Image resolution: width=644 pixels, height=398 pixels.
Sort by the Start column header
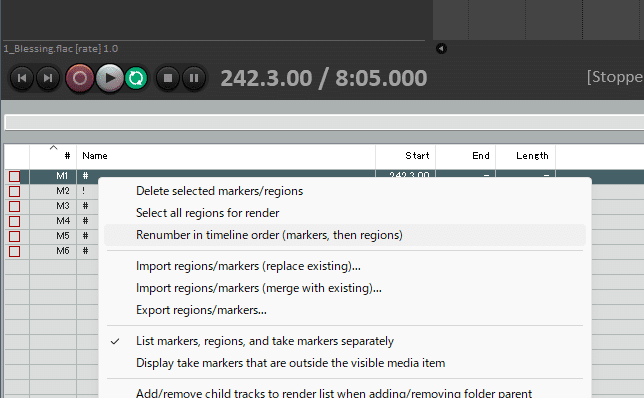point(405,156)
